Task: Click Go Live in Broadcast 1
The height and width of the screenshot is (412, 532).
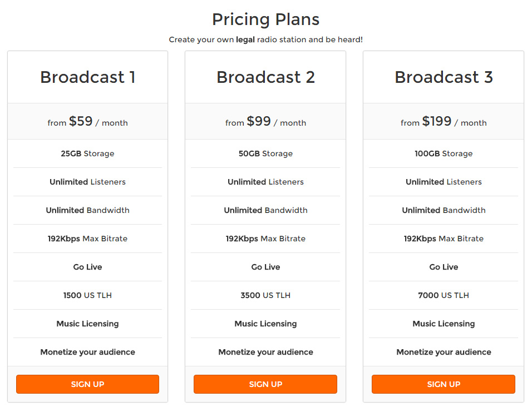Action: (x=87, y=267)
